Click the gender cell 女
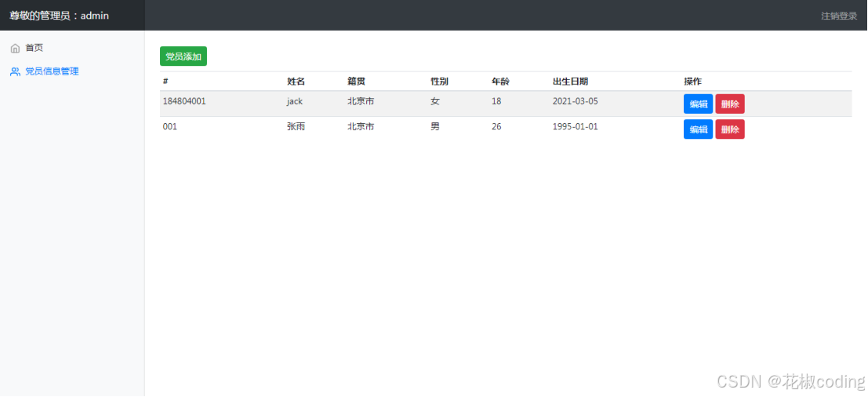The image size is (868, 397). (435, 101)
